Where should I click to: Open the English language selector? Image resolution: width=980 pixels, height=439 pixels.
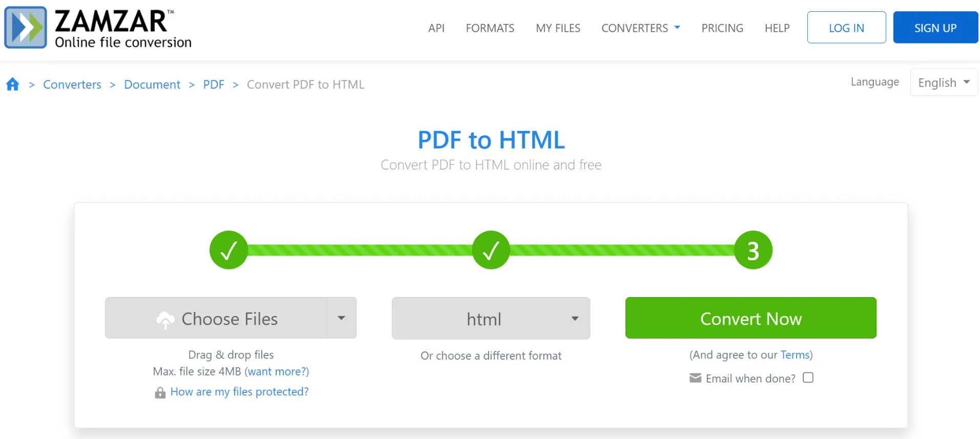944,82
